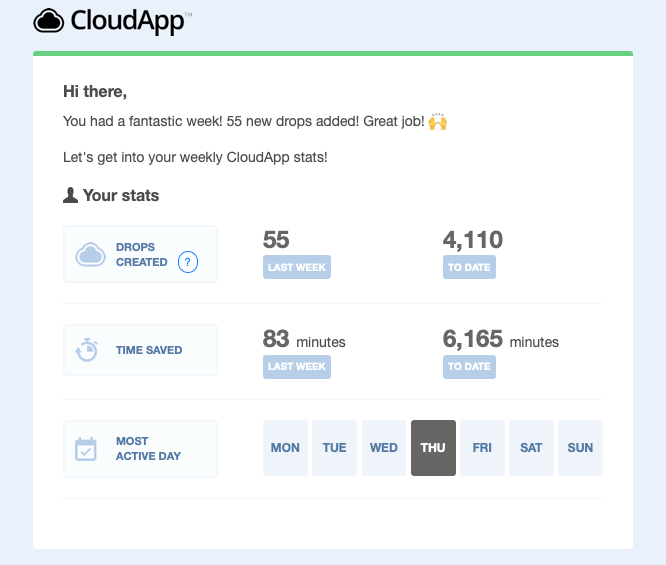Click the CloudApp cloud logo icon
Screen dimensions: 666x565
[49, 20]
